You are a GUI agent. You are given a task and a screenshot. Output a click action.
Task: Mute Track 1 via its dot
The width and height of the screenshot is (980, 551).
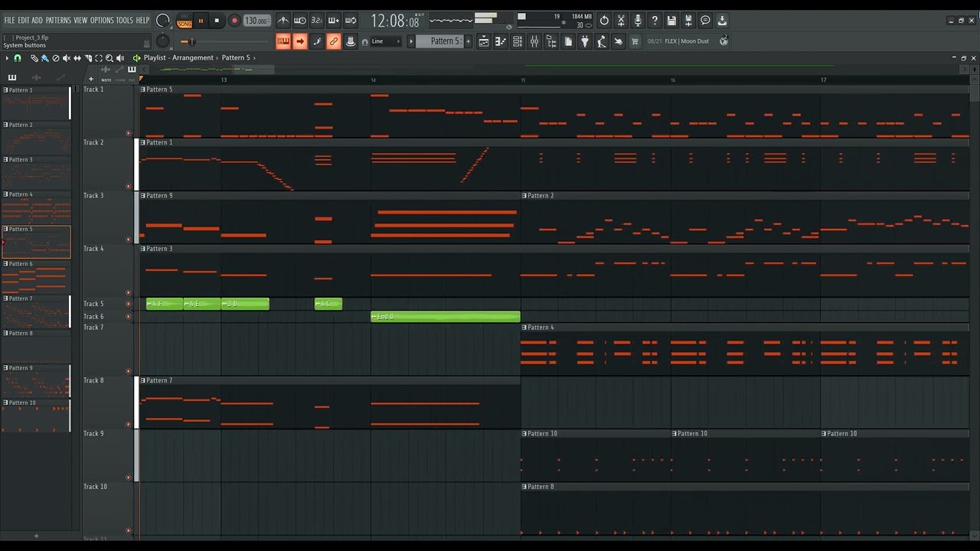click(x=128, y=133)
